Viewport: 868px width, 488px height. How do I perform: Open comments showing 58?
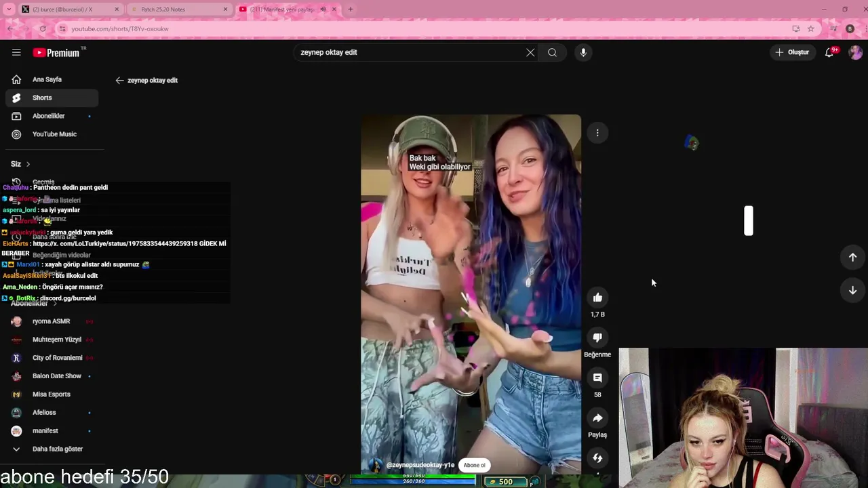coord(597,378)
